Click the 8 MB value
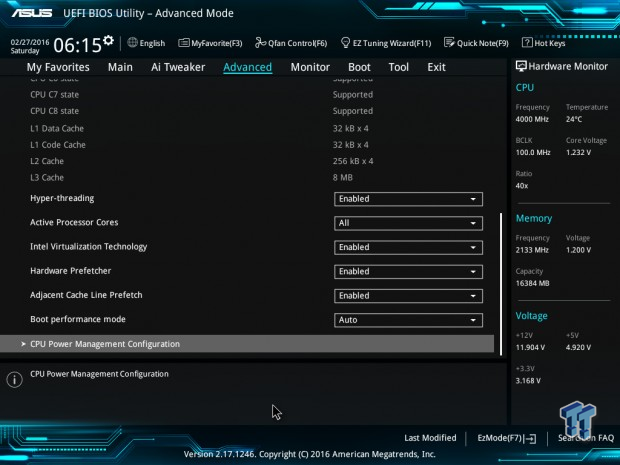 tap(343, 178)
